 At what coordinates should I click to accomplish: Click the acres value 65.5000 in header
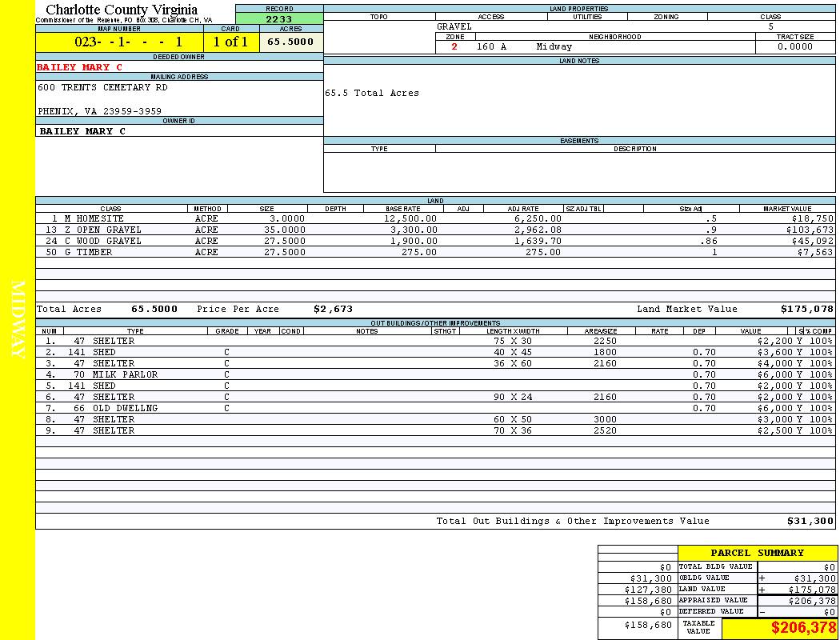coord(290,42)
